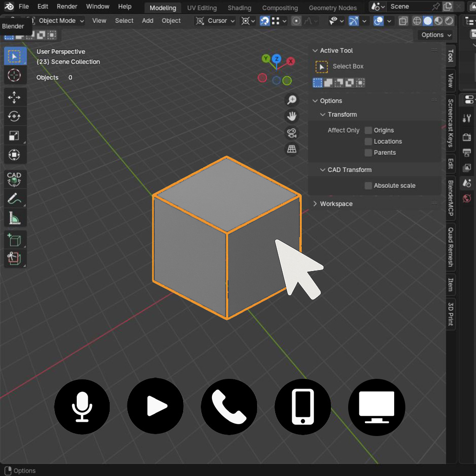The height and width of the screenshot is (476, 476).
Task: Select the Scale tool
Action: point(14,136)
